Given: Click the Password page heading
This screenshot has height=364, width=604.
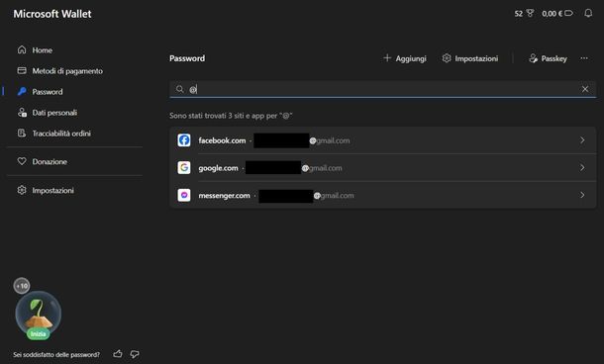Looking at the screenshot, I should coord(187,58).
